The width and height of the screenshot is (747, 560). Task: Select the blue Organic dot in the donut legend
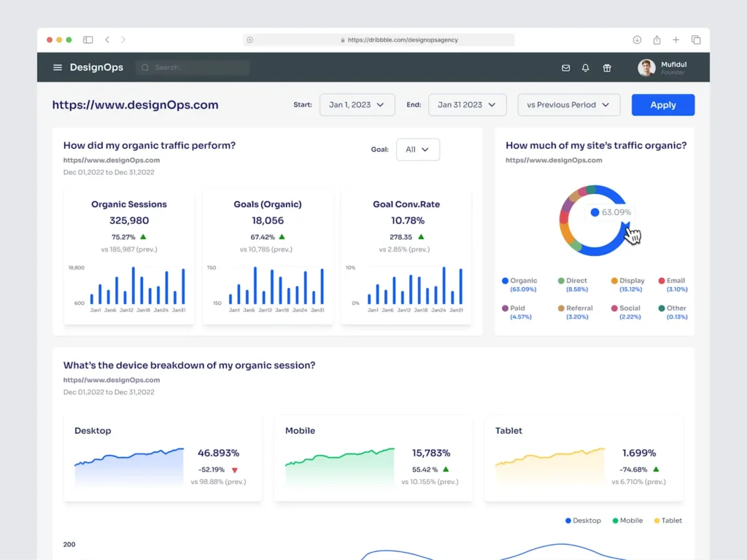(x=506, y=281)
